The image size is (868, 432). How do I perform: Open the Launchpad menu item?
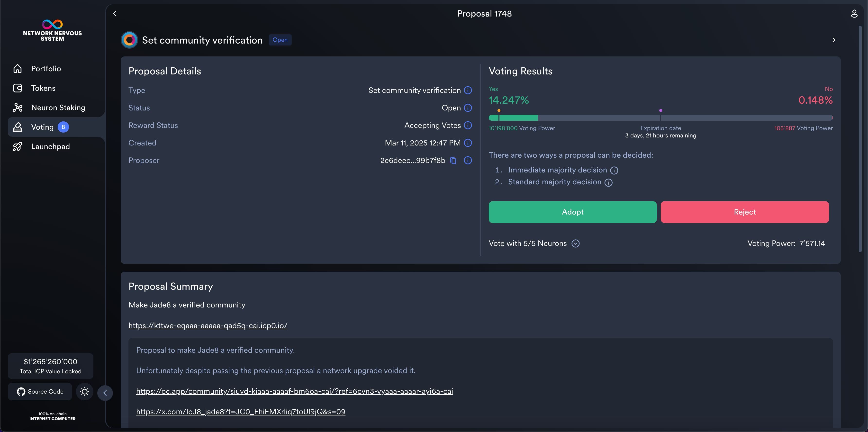[51, 147]
